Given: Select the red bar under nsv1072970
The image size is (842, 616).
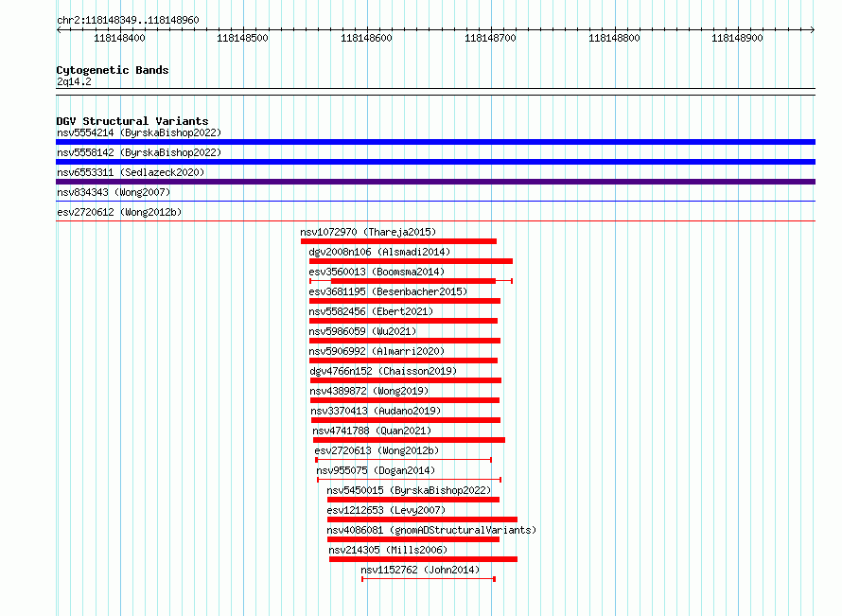Looking at the screenshot, I should click(398, 241).
